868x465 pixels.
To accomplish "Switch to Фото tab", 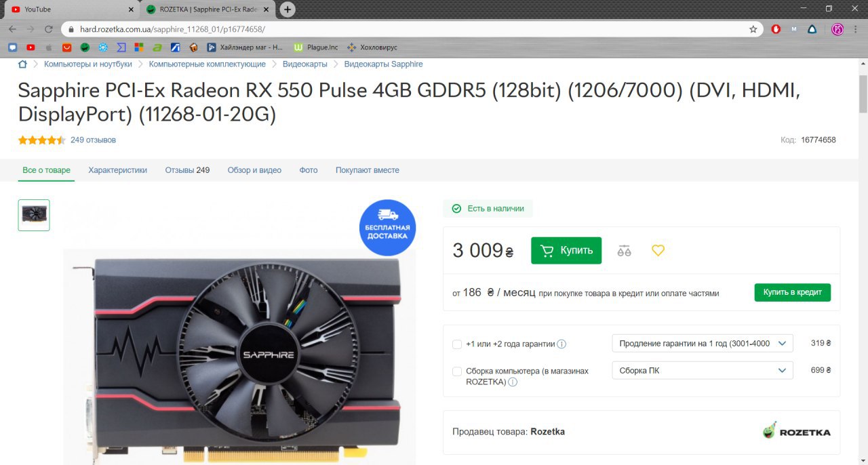I will pyautogui.click(x=309, y=170).
